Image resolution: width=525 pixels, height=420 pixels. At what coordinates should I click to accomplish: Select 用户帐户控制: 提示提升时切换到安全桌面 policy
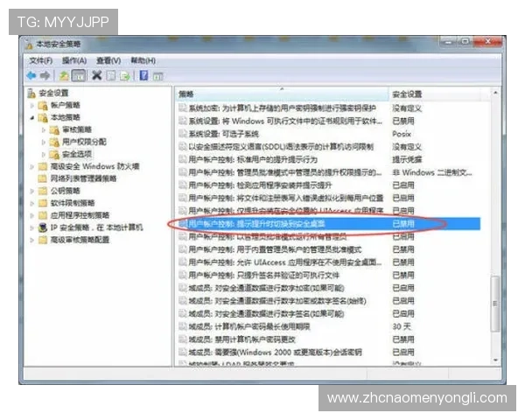(329, 224)
